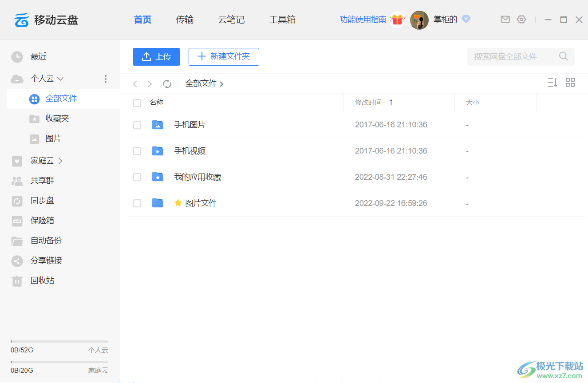Check the 图片文件 row checkbox
Viewport: 588px width, 383px height.
pyautogui.click(x=137, y=203)
